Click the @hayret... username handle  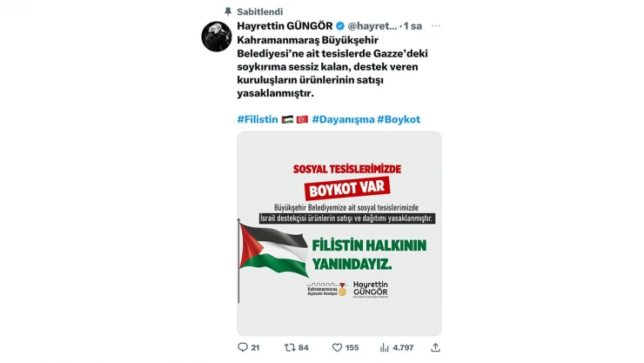[x=372, y=26]
